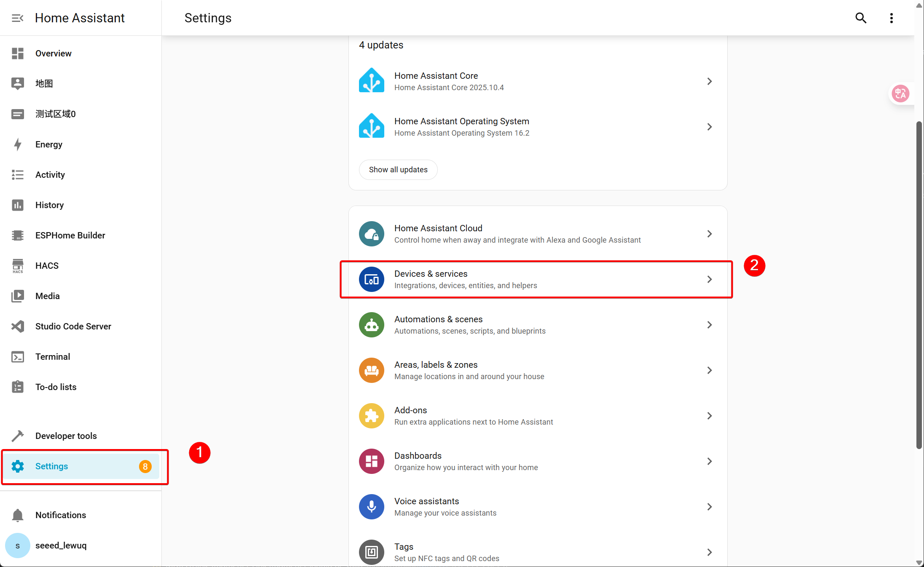Click the Show all updates button
This screenshot has height=567, width=924.
(x=398, y=170)
